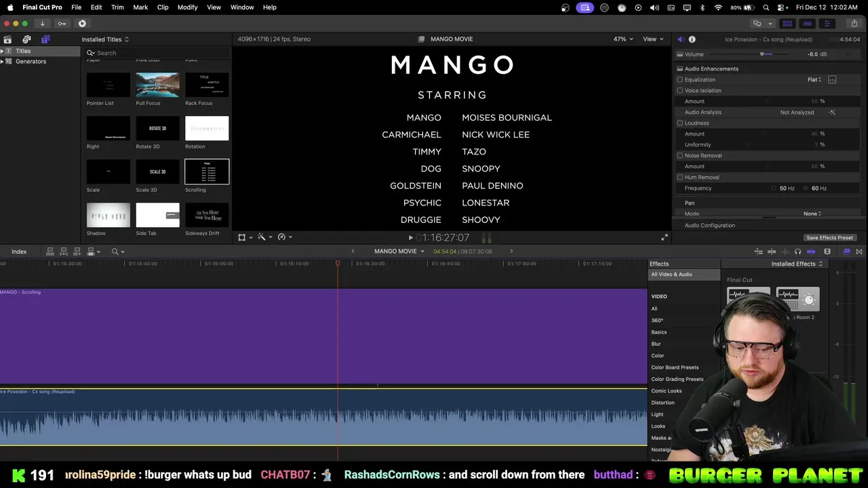
Task: Enable the Voice Isolation checkbox
Action: (x=680, y=91)
